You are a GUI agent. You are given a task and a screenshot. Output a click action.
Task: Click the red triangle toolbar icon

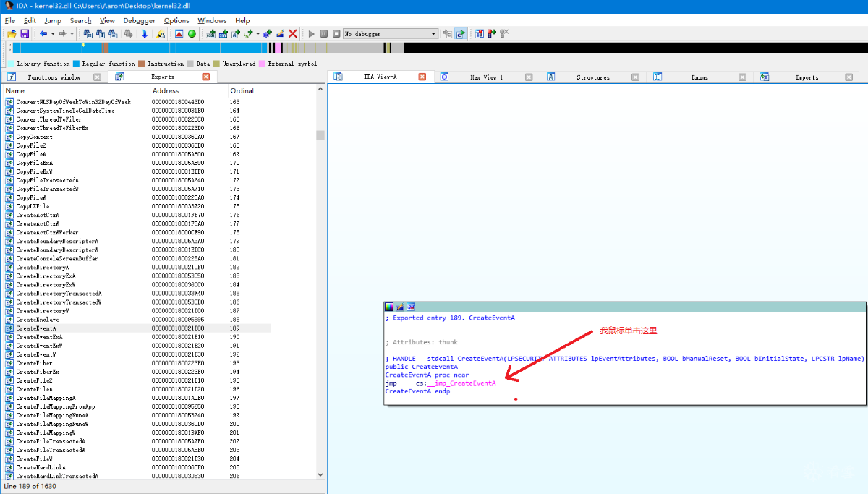[x=179, y=34]
